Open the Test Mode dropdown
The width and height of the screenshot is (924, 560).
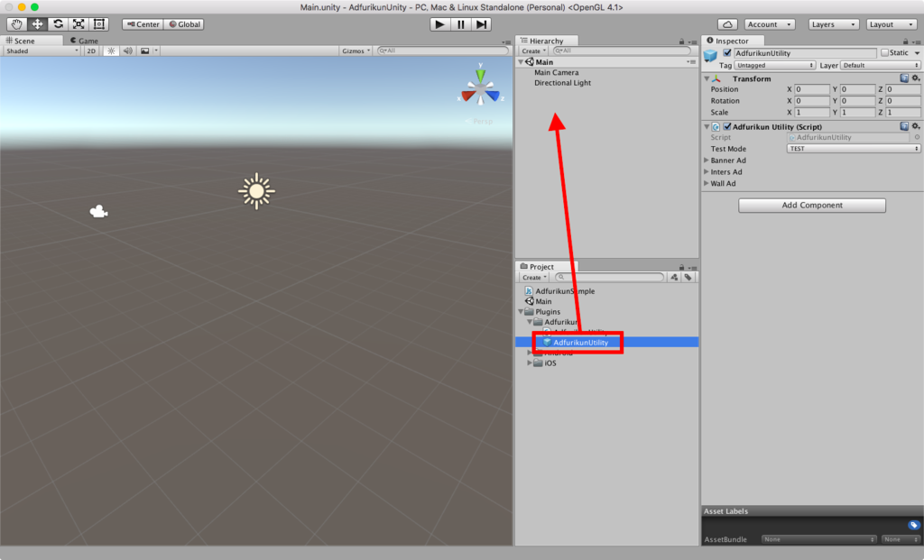pyautogui.click(x=852, y=149)
